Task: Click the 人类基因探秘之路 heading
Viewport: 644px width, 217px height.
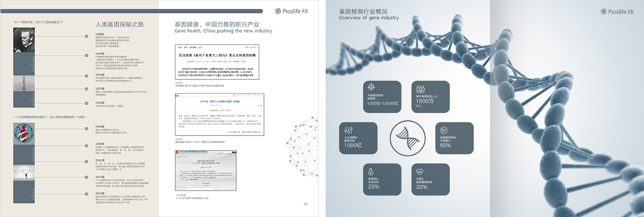Action: pyautogui.click(x=119, y=24)
